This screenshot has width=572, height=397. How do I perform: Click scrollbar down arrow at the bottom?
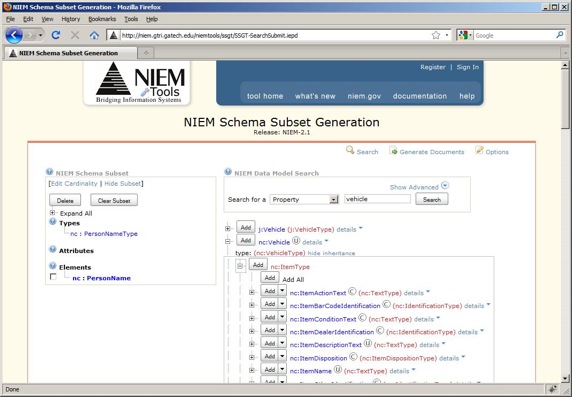565,378
